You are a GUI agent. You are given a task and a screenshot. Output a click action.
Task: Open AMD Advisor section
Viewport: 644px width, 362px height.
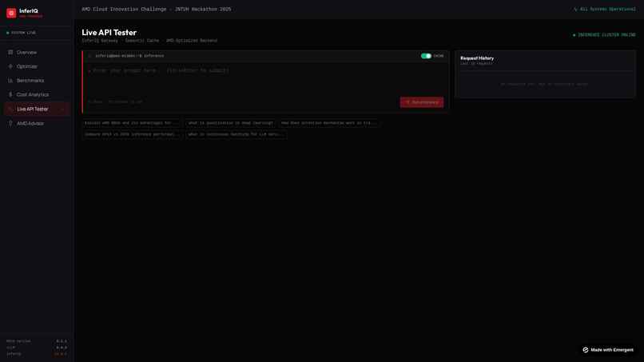36,123
